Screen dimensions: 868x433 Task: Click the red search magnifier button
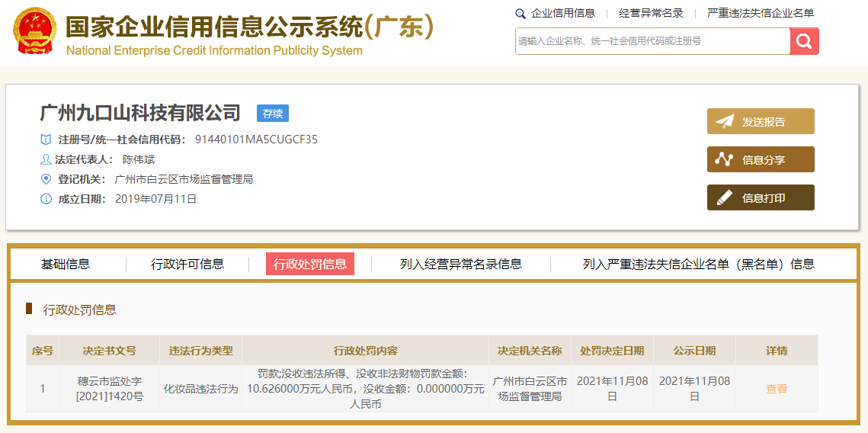point(804,41)
